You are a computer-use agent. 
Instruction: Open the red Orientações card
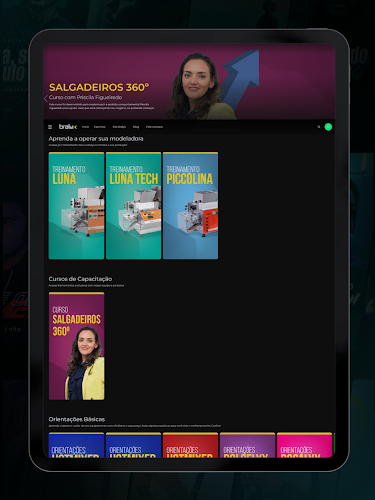pos(190,445)
